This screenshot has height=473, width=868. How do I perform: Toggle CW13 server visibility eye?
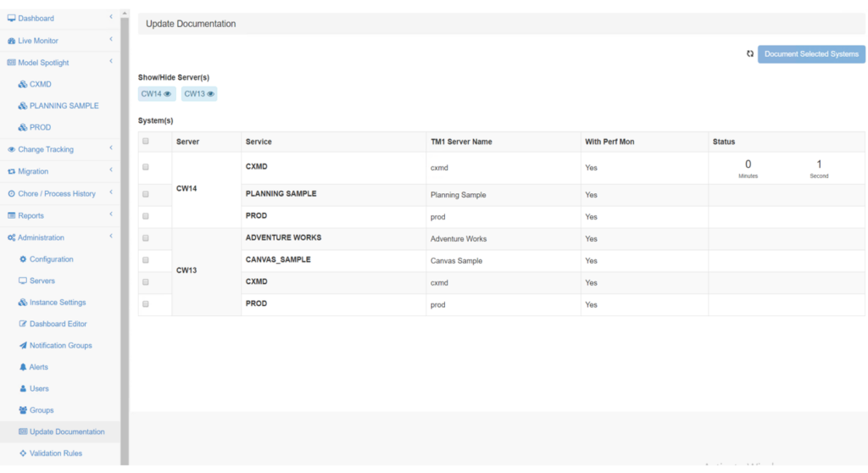click(x=211, y=94)
